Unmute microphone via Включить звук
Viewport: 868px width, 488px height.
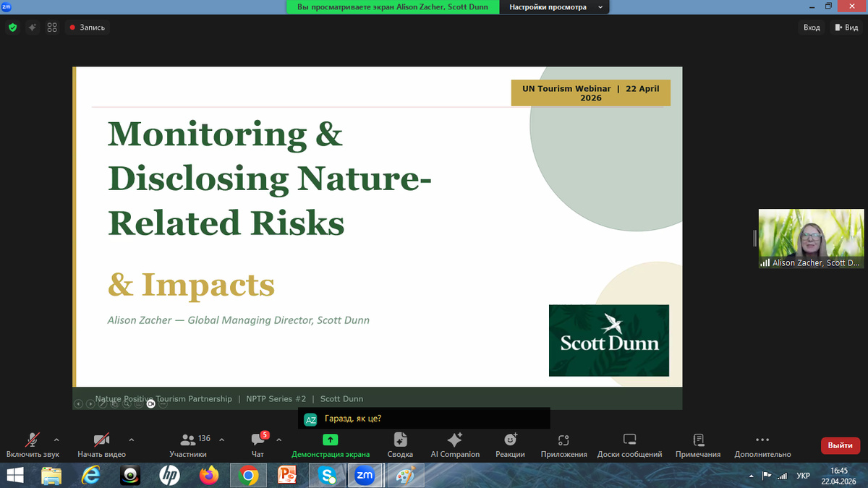(x=33, y=445)
